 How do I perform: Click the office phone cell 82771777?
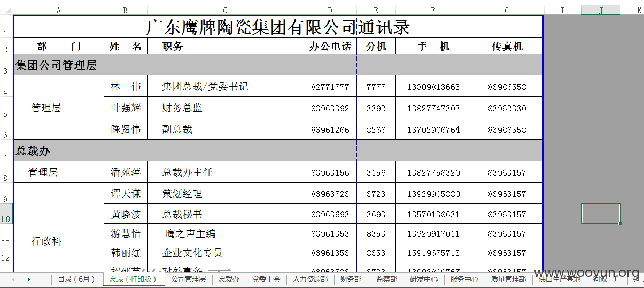[330, 87]
